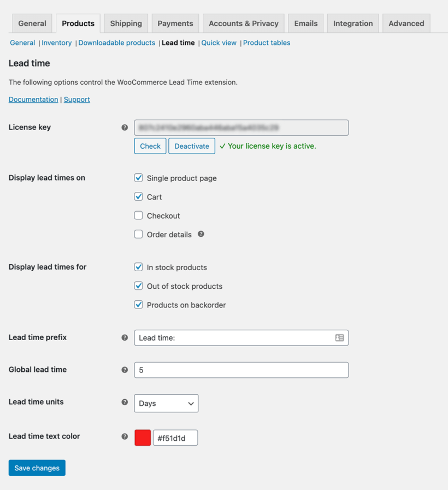
Task: Click the help icon for Lead time prefix
Action: 125,337
